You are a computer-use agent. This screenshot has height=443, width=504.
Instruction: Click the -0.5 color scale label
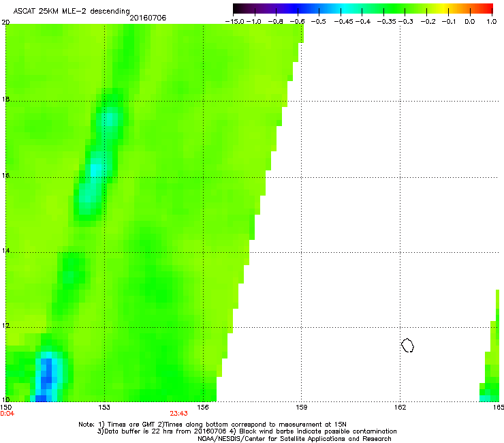(319, 22)
